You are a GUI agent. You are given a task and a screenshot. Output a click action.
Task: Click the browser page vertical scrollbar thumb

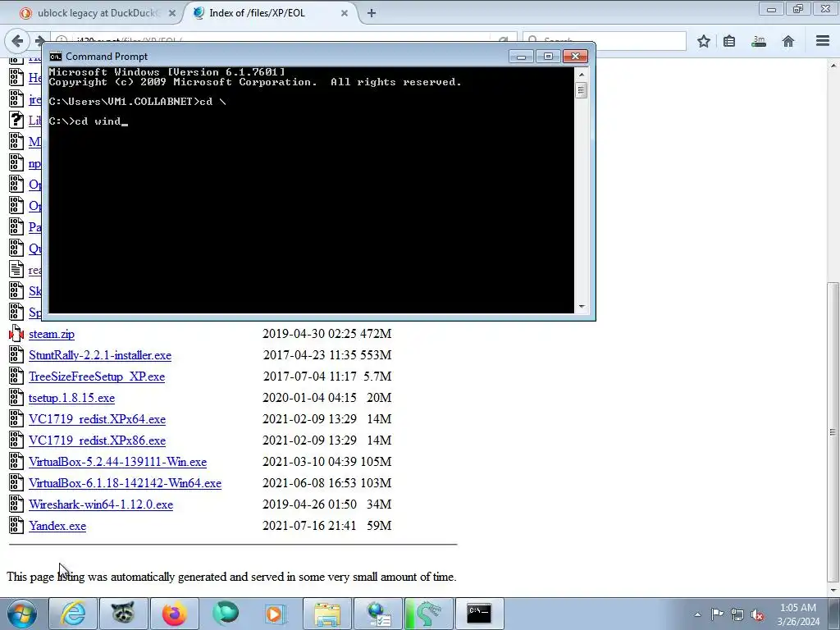tap(833, 431)
